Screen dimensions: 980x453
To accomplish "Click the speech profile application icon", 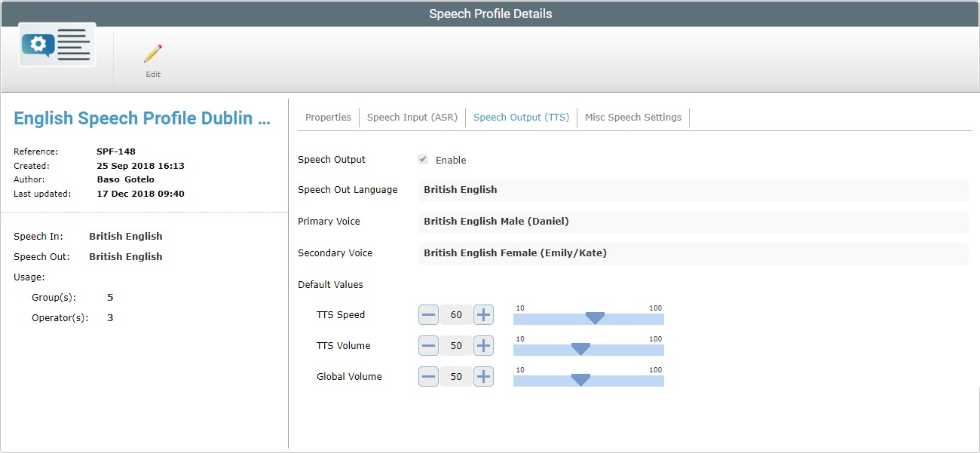I will 56,44.
